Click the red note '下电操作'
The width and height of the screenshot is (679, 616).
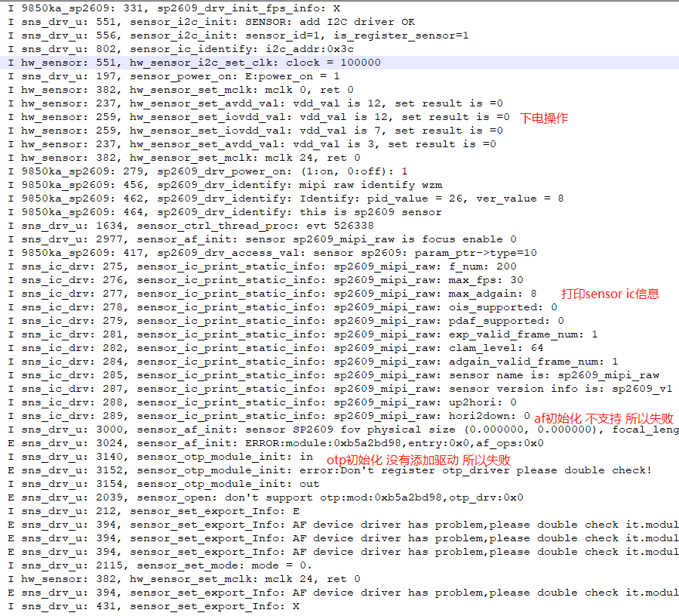544,119
